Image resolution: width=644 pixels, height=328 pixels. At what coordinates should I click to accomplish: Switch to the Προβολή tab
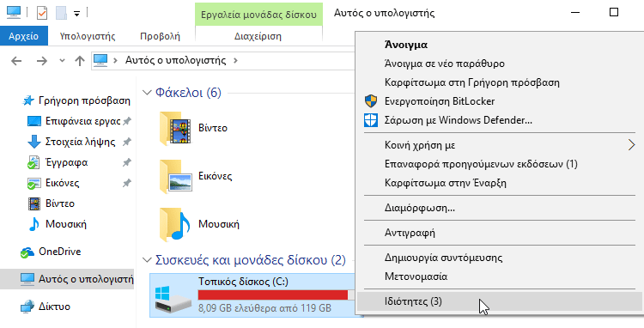(160, 36)
